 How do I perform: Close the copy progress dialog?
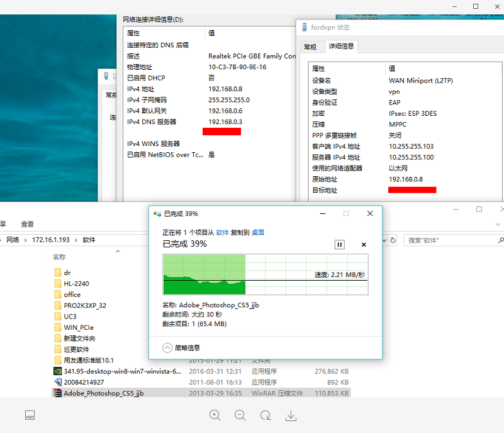(x=370, y=213)
